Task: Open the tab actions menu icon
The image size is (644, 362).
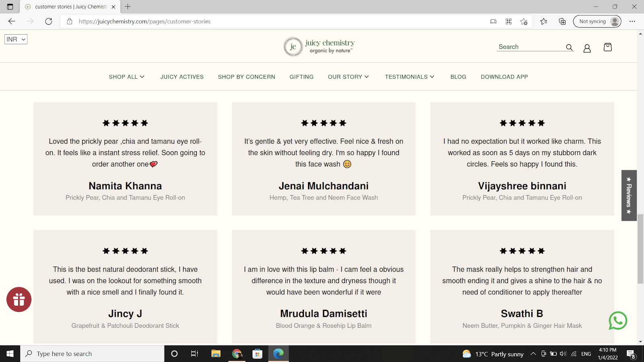Action: (x=10, y=6)
